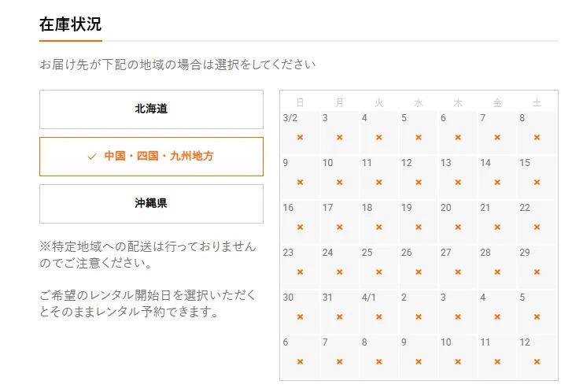Click the × icon under date 19
Screen dimensions: 572x392
pyautogui.click(x=419, y=227)
